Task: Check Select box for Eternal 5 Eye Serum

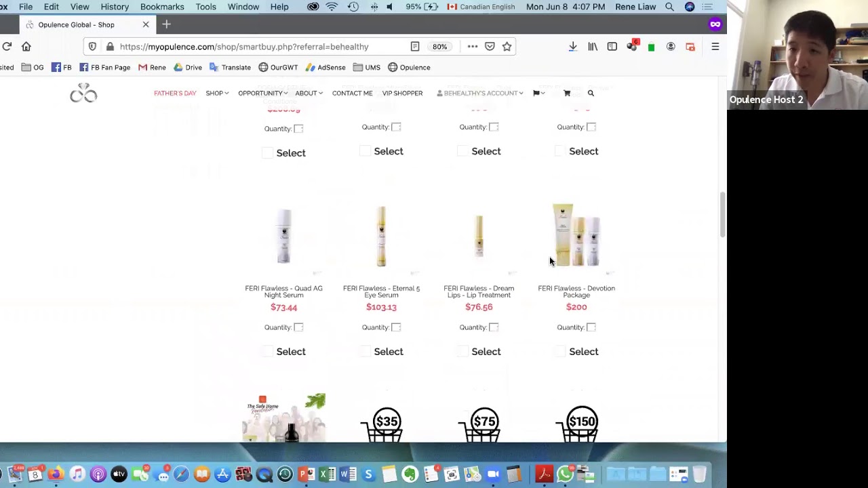Action: coord(365,351)
